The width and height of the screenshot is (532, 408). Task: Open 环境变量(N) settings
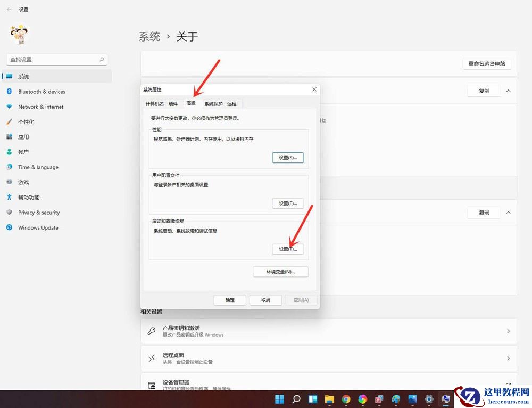[280, 272]
